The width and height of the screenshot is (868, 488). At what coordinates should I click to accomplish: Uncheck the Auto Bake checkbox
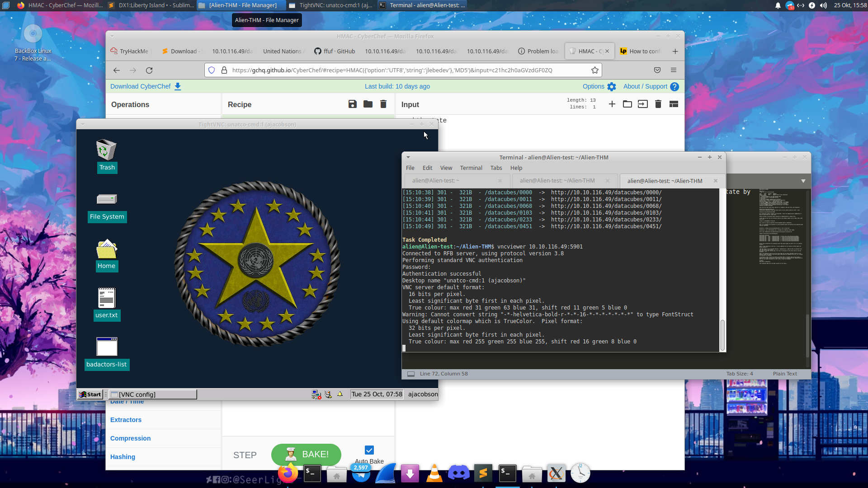point(369,450)
